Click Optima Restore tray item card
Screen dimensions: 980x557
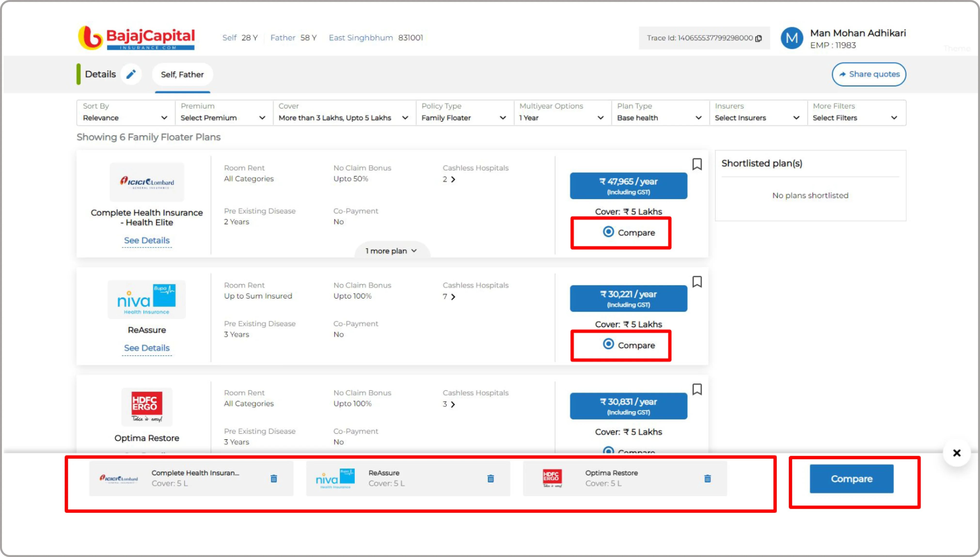tap(625, 479)
